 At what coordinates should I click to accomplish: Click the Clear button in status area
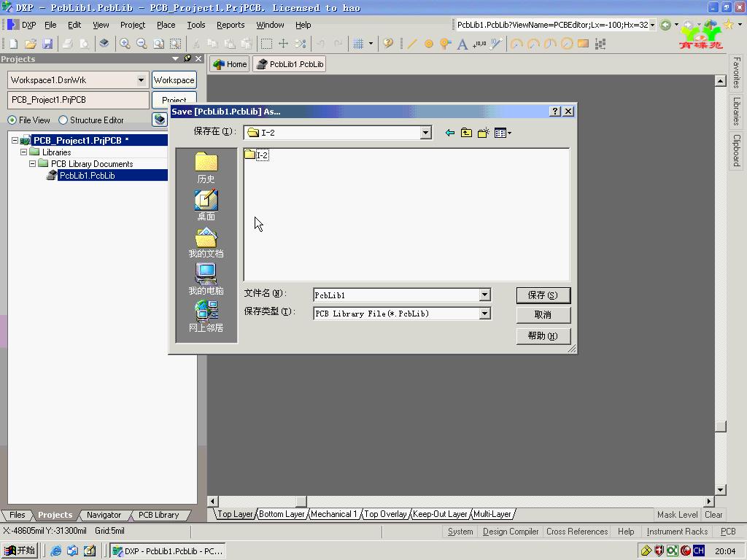coord(713,515)
